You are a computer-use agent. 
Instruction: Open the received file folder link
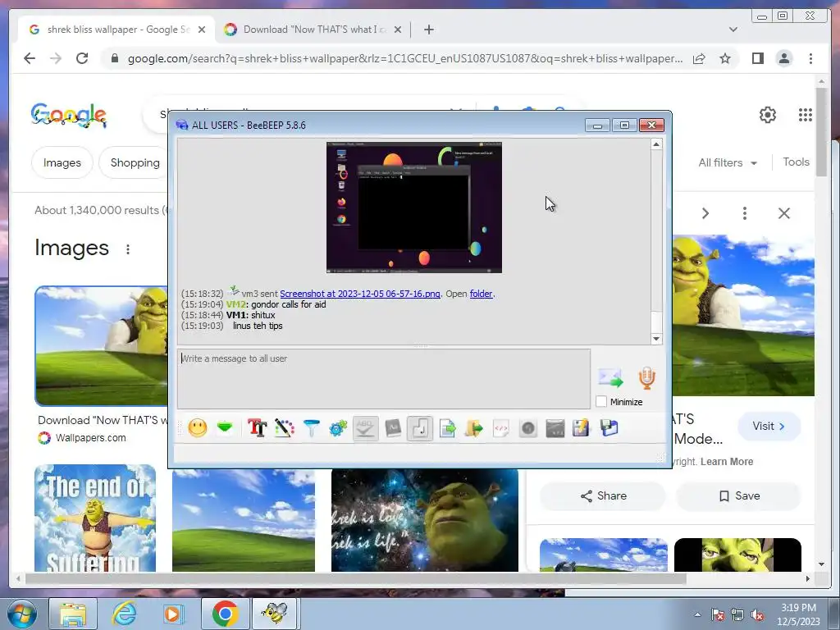point(481,294)
